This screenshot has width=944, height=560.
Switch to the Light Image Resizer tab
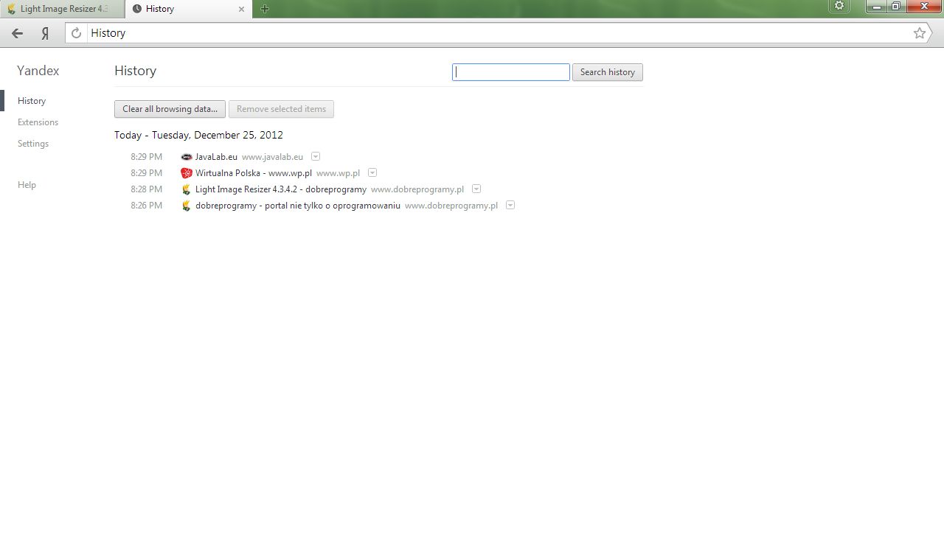pyautogui.click(x=62, y=9)
